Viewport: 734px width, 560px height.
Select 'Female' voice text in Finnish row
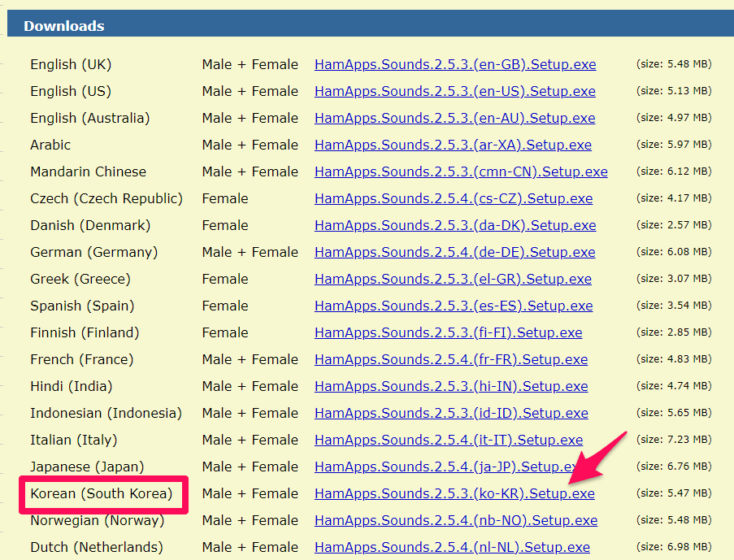[x=224, y=332]
